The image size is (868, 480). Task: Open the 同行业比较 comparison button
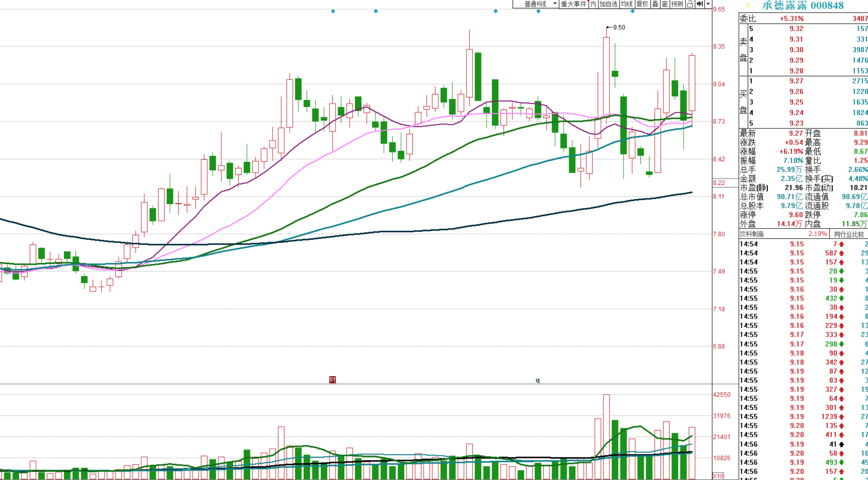click(x=849, y=234)
